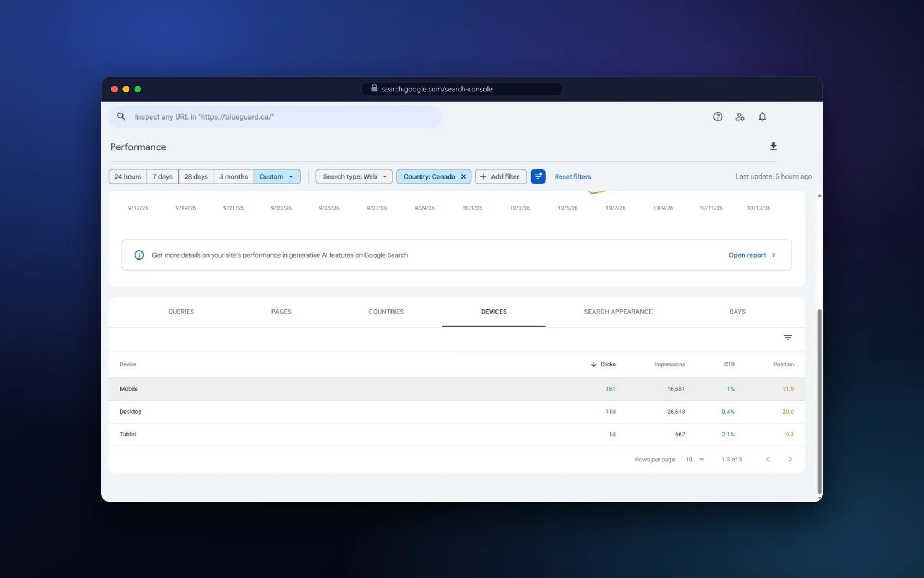Image resolution: width=924 pixels, height=578 pixels.
Task: Go to the previous table page
Action: [768, 460]
